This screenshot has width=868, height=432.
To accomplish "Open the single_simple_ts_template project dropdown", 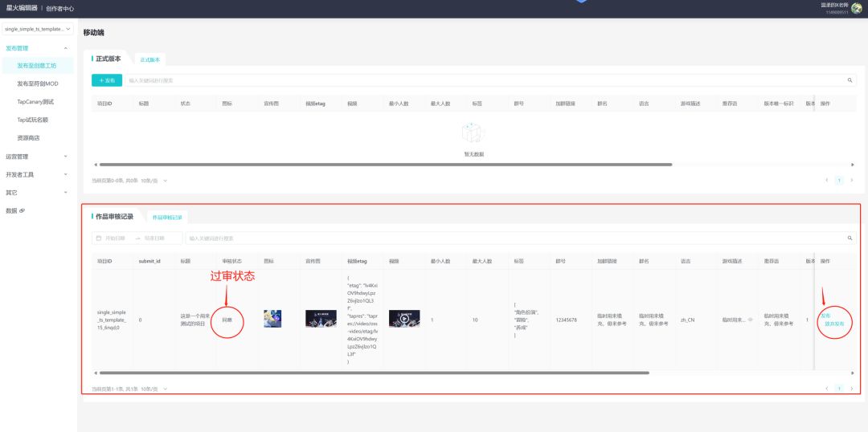I will [x=38, y=29].
